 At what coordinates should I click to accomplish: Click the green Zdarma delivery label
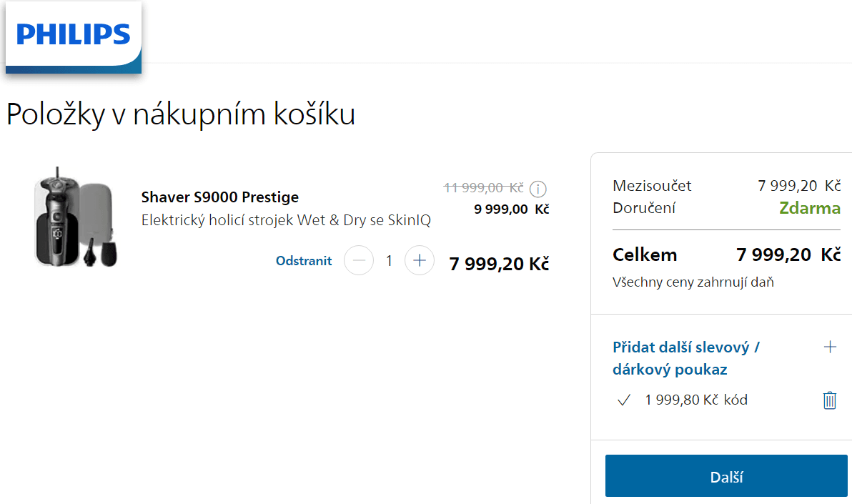click(x=810, y=209)
